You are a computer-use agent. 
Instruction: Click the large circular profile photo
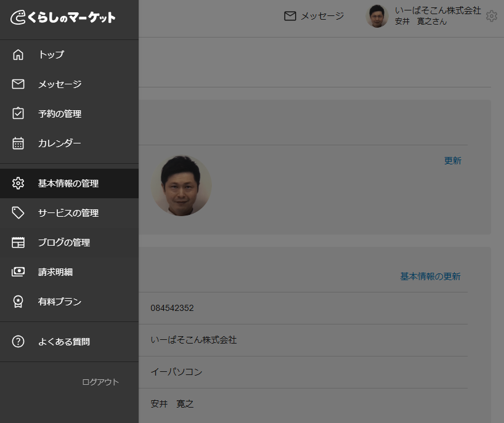[x=181, y=185]
